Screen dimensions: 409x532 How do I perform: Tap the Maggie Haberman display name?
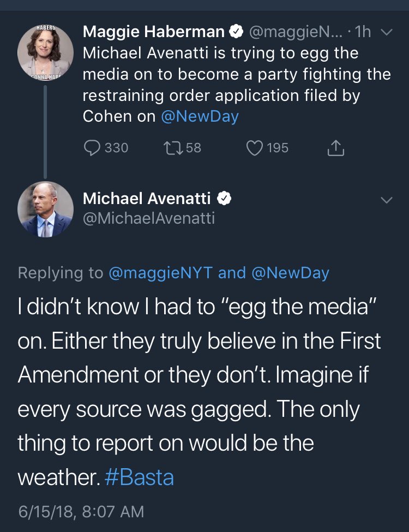pyautogui.click(x=153, y=33)
